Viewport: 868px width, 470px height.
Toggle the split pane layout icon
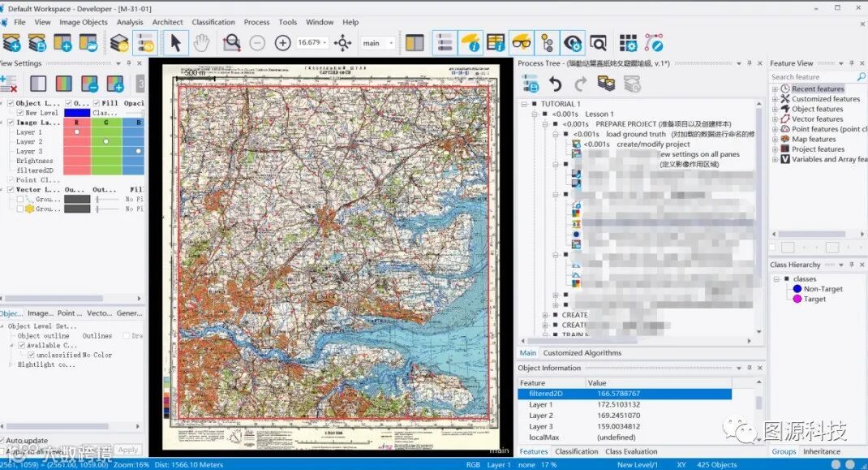pyautogui.click(x=415, y=43)
